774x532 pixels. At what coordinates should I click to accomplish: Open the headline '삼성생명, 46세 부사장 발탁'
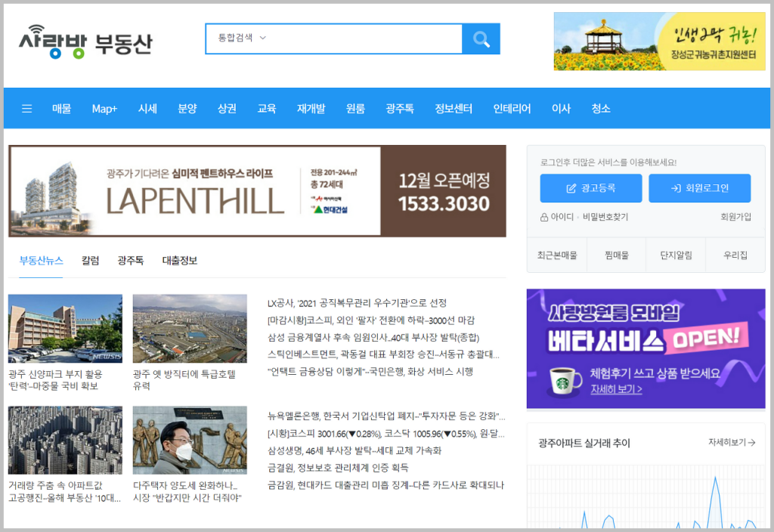point(354,450)
